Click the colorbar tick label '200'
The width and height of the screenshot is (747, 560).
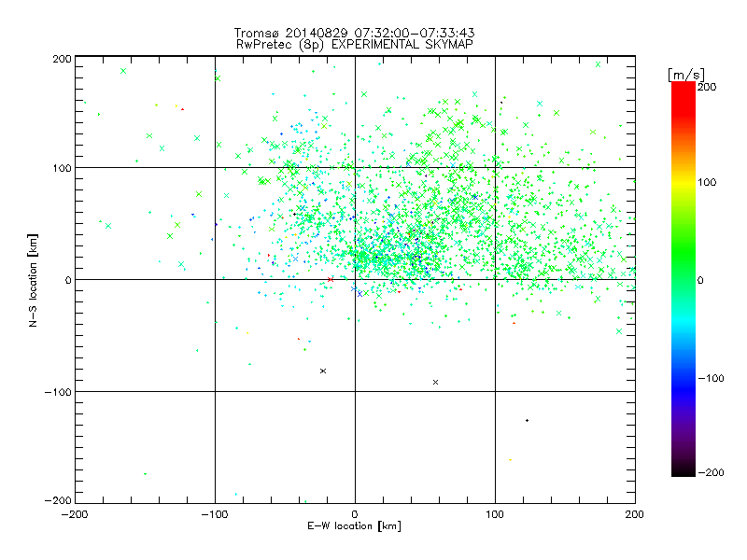(707, 87)
